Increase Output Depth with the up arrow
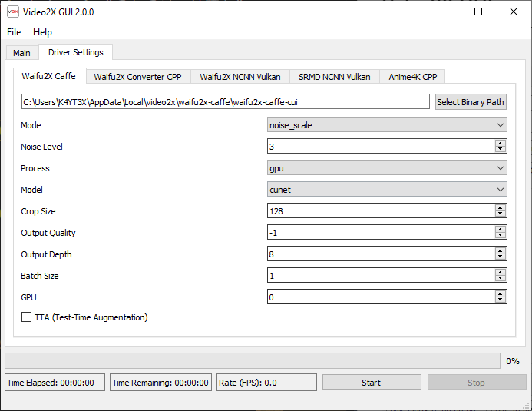The height and width of the screenshot is (411, 532). pos(500,250)
